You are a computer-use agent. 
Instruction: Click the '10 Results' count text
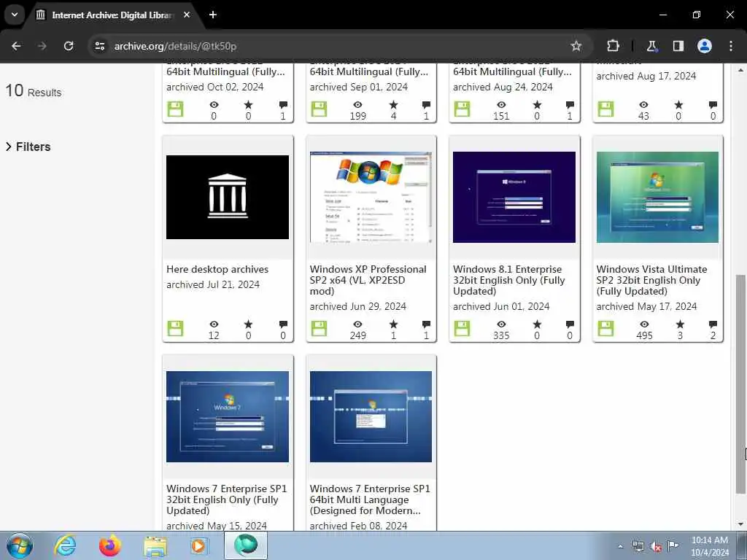coord(34,91)
